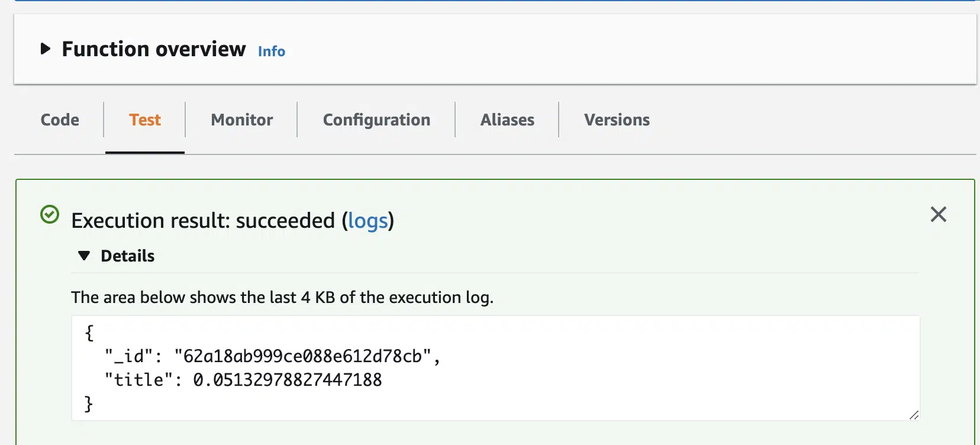Screen dimensions: 980x445
Task: Expand the Function overview triangle
Action: click(x=45, y=49)
